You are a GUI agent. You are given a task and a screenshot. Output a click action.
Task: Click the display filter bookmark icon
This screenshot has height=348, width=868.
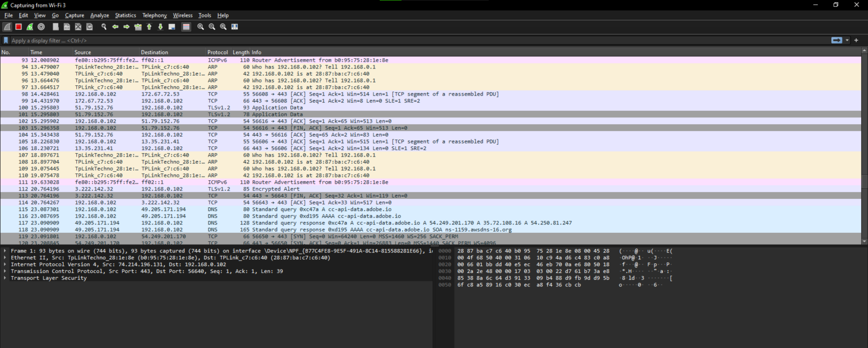pos(6,41)
